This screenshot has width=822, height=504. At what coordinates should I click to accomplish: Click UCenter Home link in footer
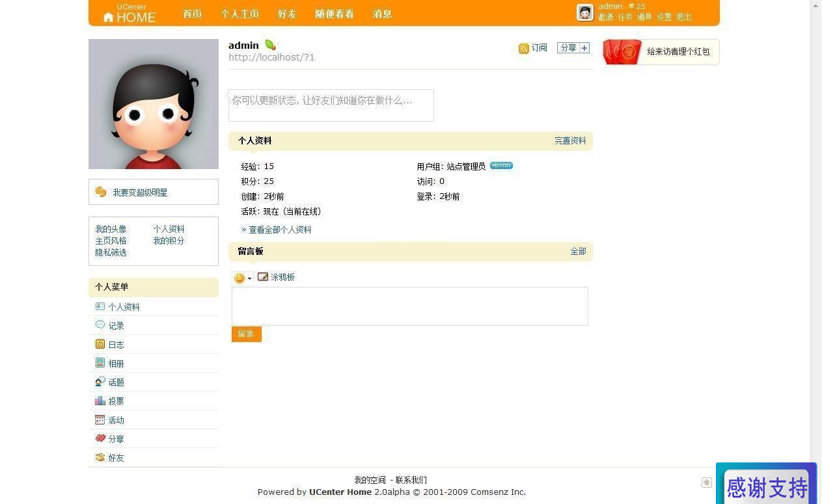pos(340,492)
